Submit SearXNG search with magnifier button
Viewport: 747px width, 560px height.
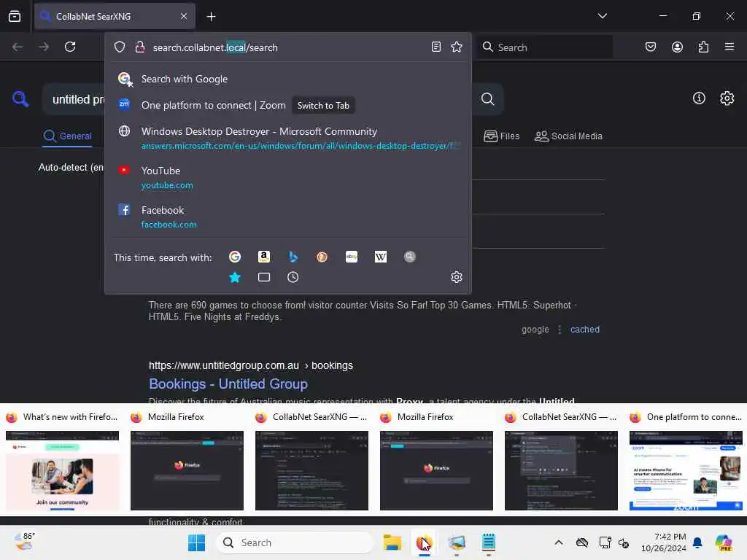coord(487,99)
